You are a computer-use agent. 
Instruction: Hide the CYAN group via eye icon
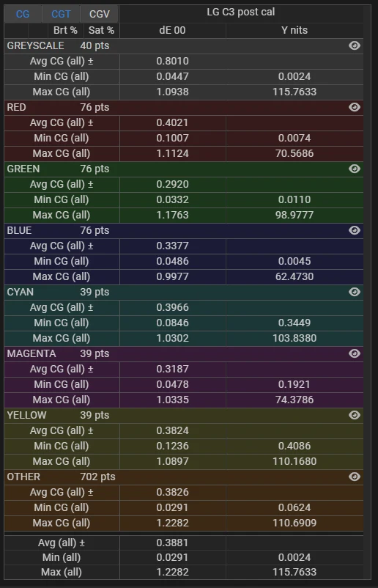pyautogui.click(x=355, y=292)
